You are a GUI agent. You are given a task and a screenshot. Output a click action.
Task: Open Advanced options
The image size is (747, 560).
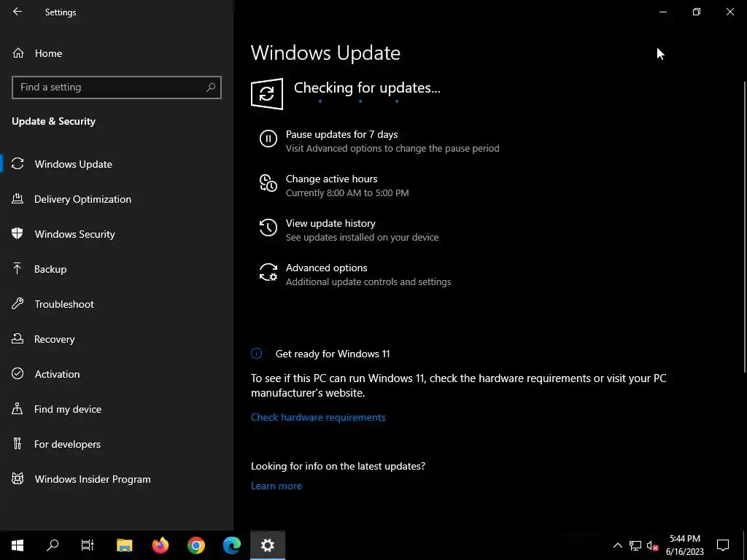click(326, 268)
